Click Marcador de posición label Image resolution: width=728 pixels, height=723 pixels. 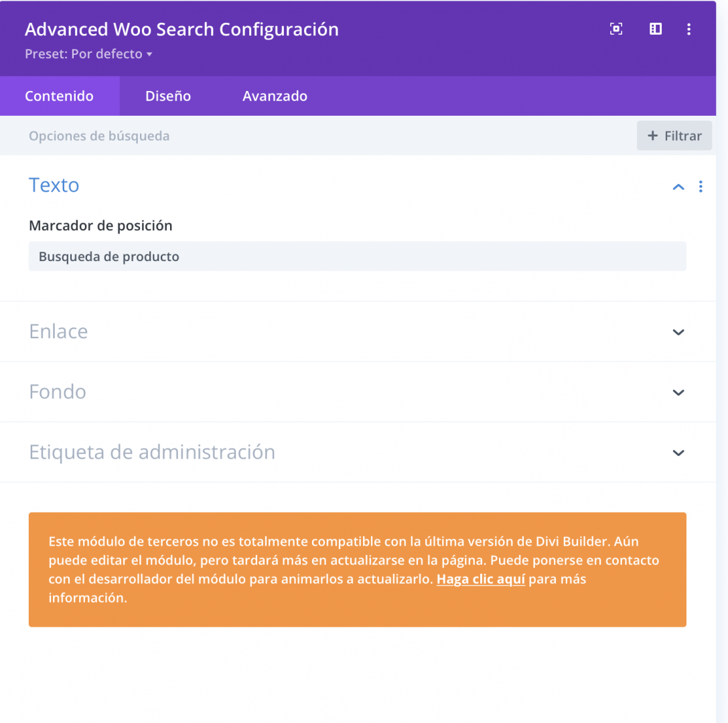point(100,226)
